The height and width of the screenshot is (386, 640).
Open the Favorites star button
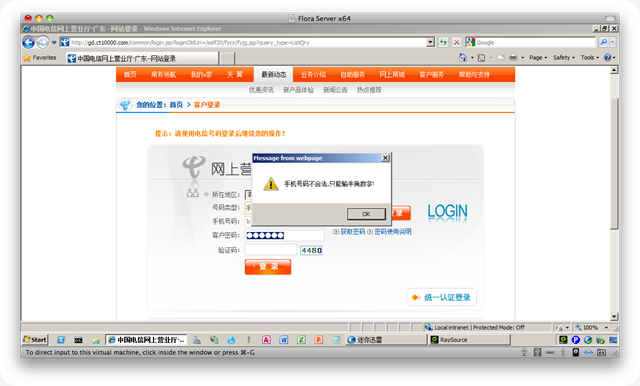[x=40, y=58]
